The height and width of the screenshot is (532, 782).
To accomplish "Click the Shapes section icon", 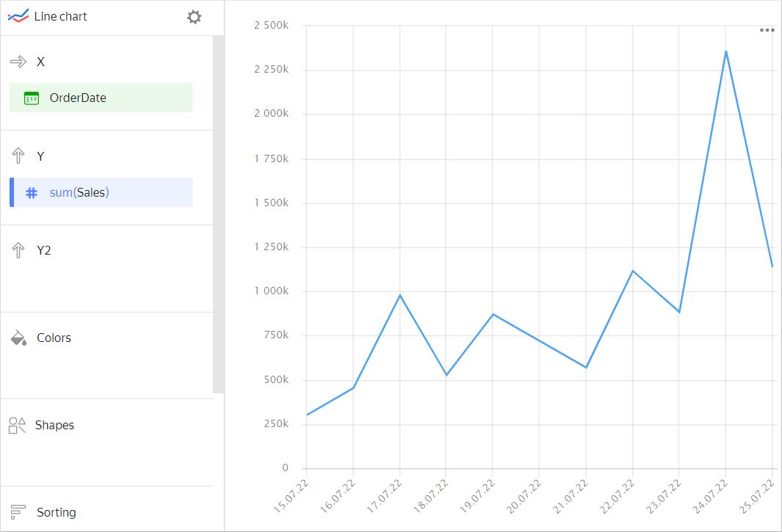I will point(18,426).
